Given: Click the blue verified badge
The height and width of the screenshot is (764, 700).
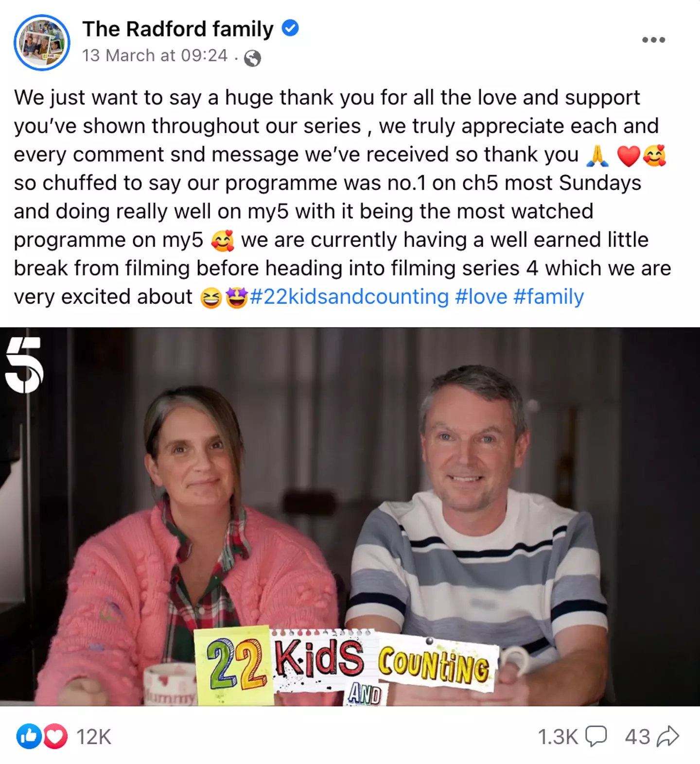Looking at the screenshot, I should [x=290, y=29].
